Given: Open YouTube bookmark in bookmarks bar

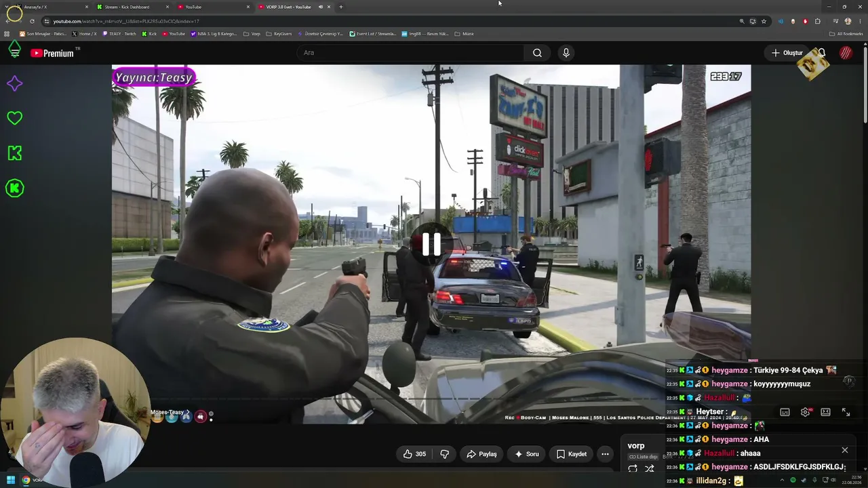Looking at the screenshot, I should click(x=173, y=34).
